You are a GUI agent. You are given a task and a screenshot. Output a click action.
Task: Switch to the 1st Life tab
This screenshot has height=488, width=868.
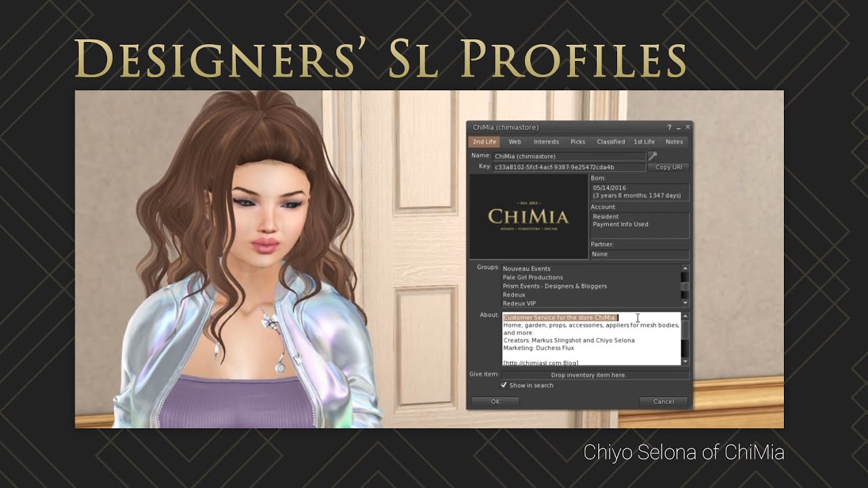[644, 142]
